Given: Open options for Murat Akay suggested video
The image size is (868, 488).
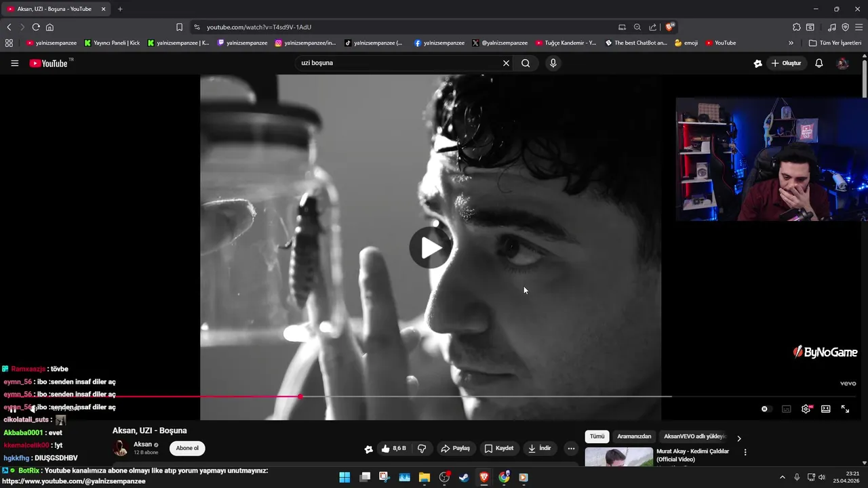Looking at the screenshot, I should point(745,452).
